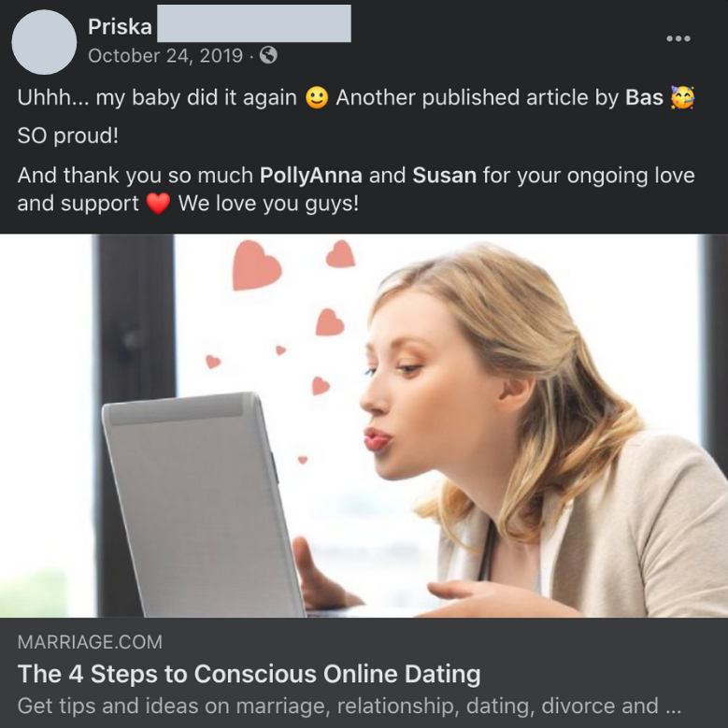Image resolution: width=728 pixels, height=728 pixels.
Task: Open the tagged profile Susan
Action: click(444, 176)
